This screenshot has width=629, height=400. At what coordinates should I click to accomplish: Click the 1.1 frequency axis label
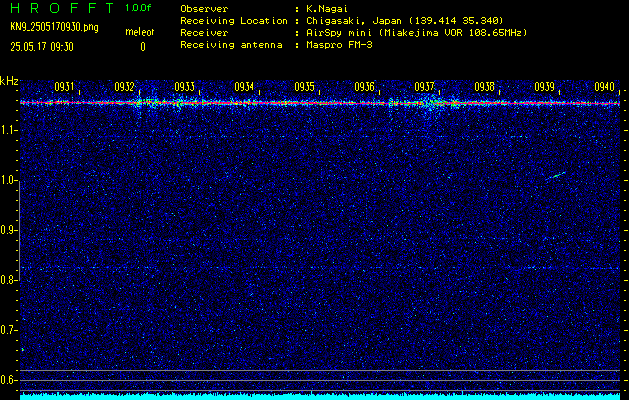(x=8, y=130)
